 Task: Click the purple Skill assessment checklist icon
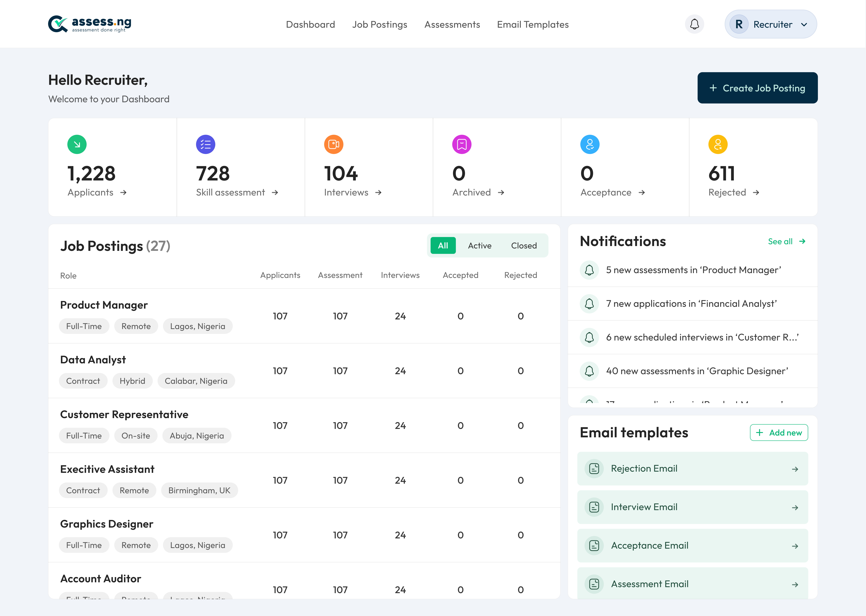click(206, 145)
